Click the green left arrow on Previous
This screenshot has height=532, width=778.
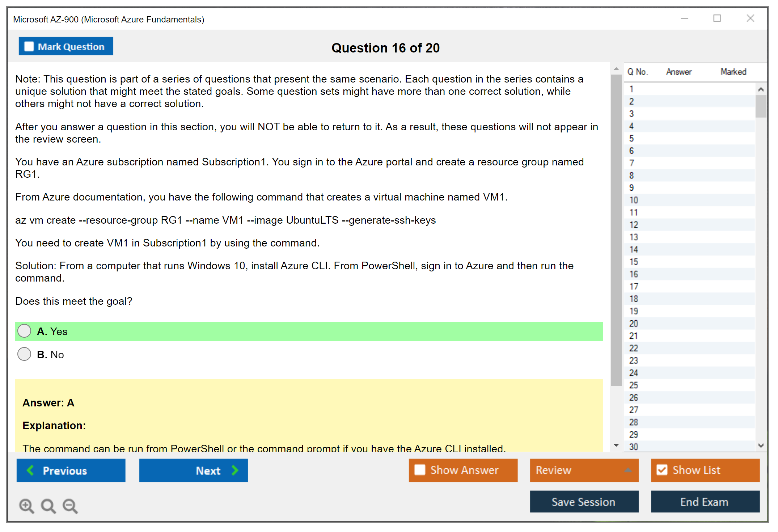[30, 470]
